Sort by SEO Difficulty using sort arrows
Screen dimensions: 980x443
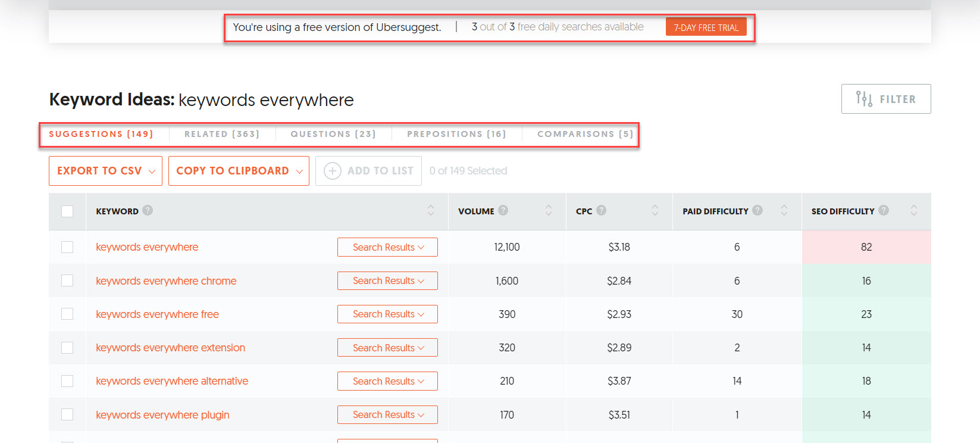point(914,211)
